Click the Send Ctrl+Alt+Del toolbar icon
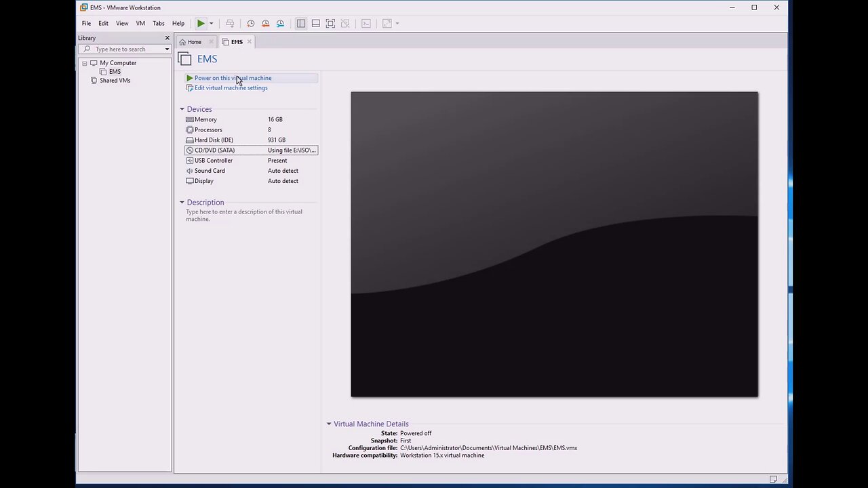 pyautogui.click(x=230, y=23)
